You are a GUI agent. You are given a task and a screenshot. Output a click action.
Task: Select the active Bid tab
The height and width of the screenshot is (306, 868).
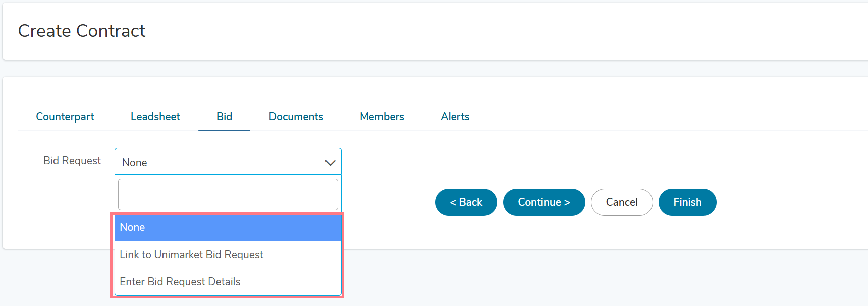[225, 117]
